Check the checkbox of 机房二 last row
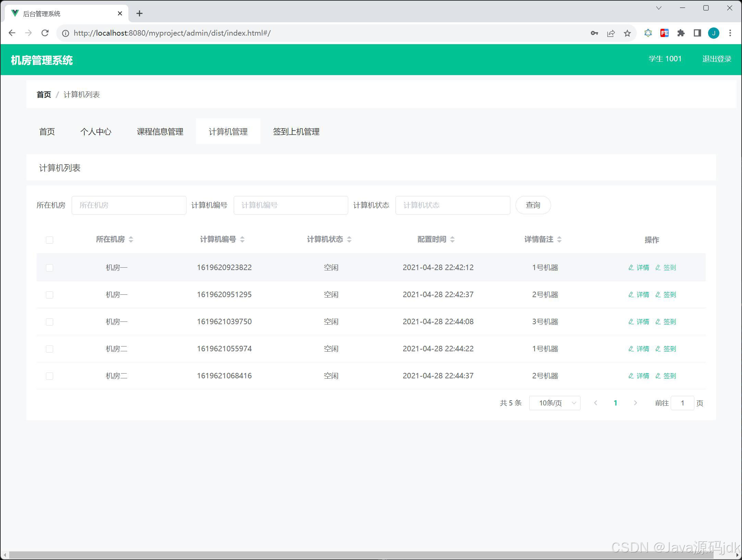Screen dimensions: 742x560 pos(49,376)
